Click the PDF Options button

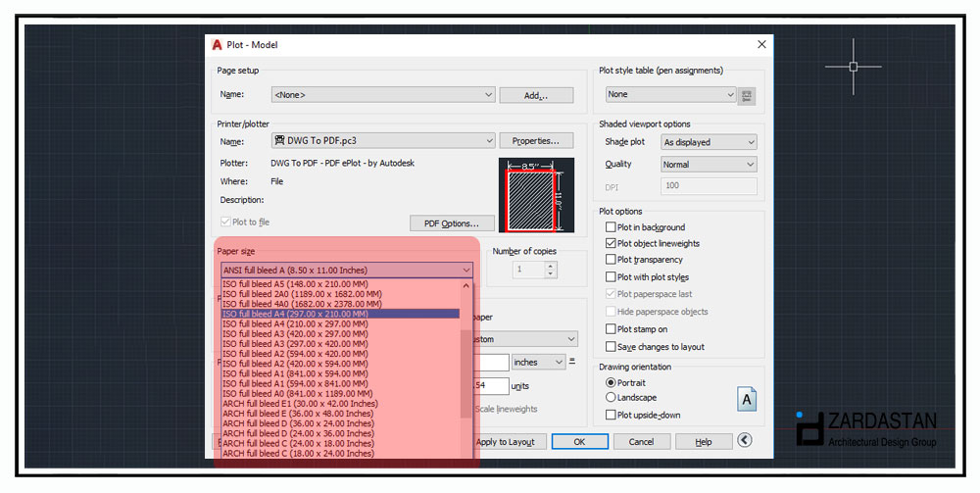(452, 223)
